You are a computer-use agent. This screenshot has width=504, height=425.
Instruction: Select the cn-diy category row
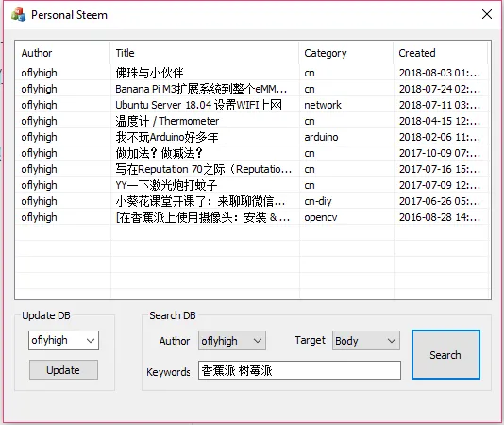pos(252,201)
